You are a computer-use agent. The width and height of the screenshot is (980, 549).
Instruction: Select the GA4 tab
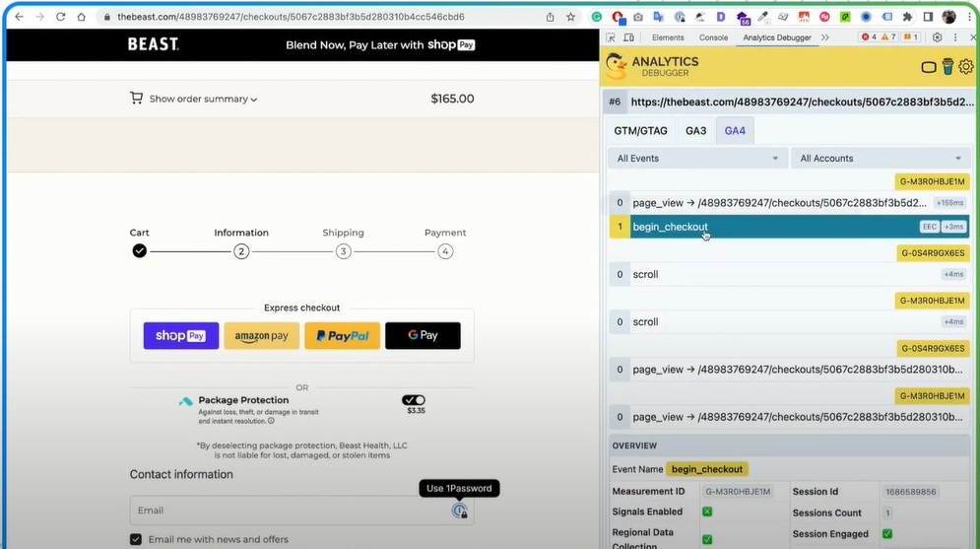point(735,131)
